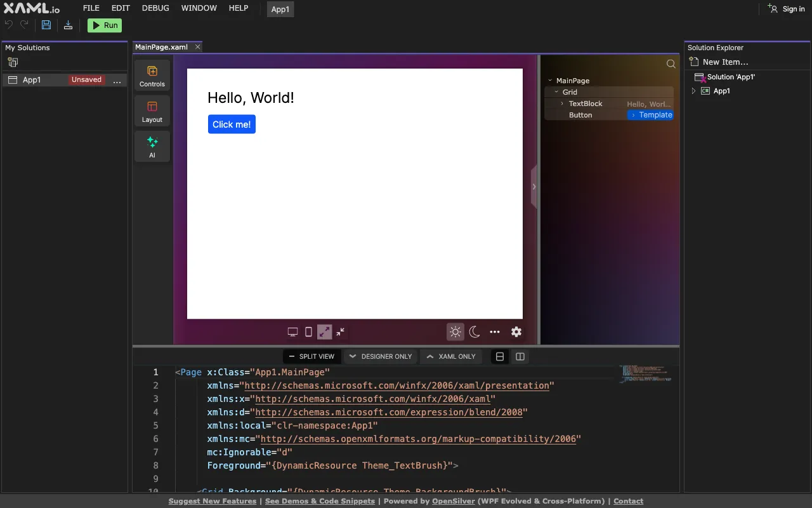812x508 pixels.
Task: Open the HELP menu
Action: [x=239, y=8]
